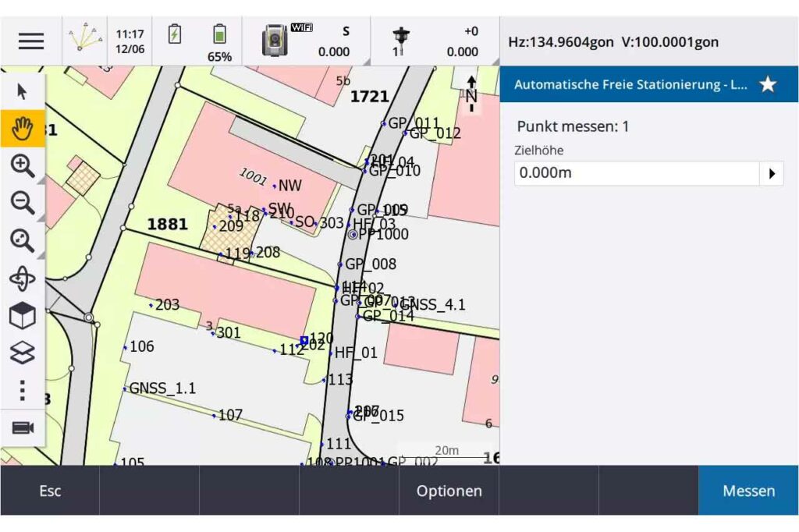Viewport: 799px width, 532px height.
Task: Mark the form as favorite with star
Action: [x=768, y=84]
